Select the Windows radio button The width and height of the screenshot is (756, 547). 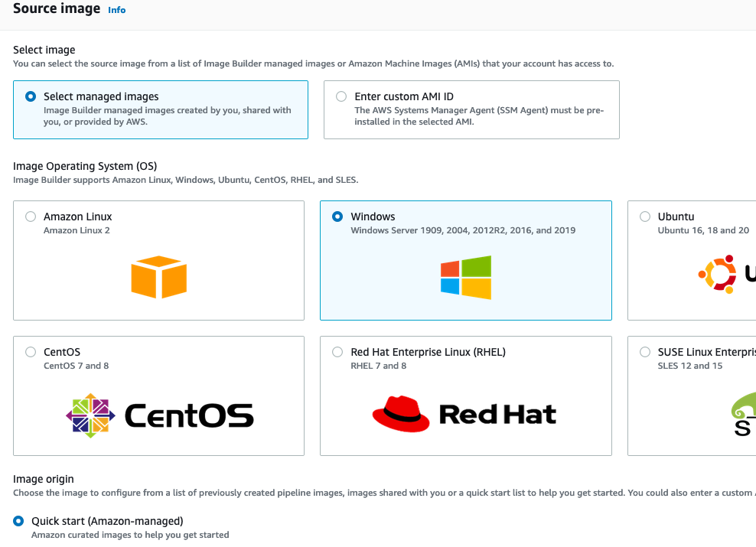(x=337, y=217)
